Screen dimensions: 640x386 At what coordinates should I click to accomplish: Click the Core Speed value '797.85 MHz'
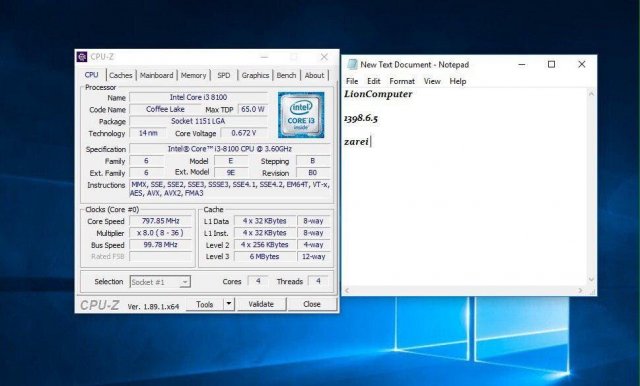(x=160, y=221)
